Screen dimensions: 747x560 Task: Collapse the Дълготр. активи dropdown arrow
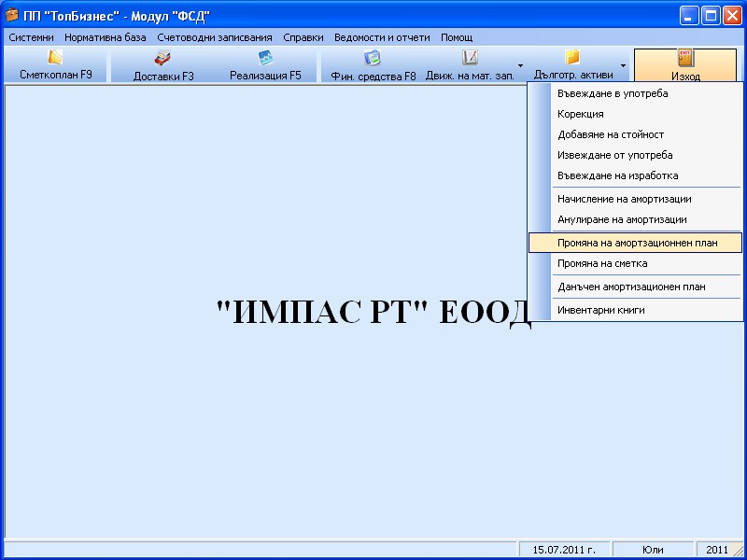tap(623, 65)
